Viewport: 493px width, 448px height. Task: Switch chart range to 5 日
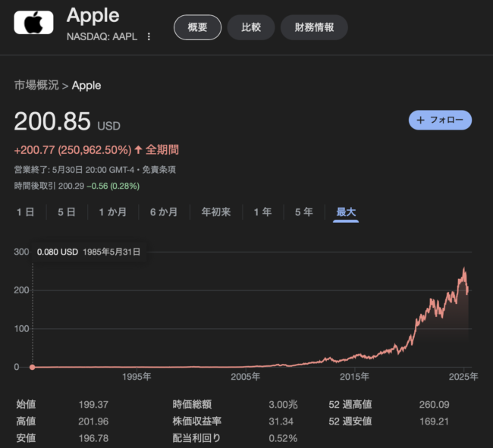[x=67, y=212]
